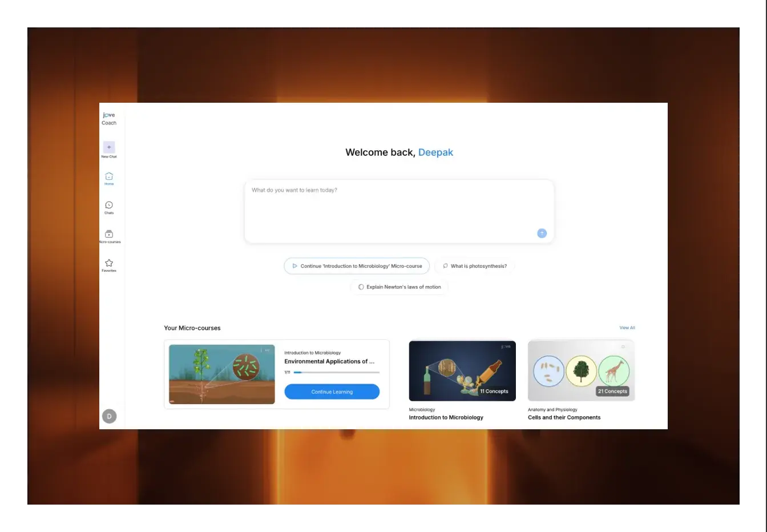Start a New Chat with the plus icon
This screenshot has width=767, height=532.
pos(109,147)
